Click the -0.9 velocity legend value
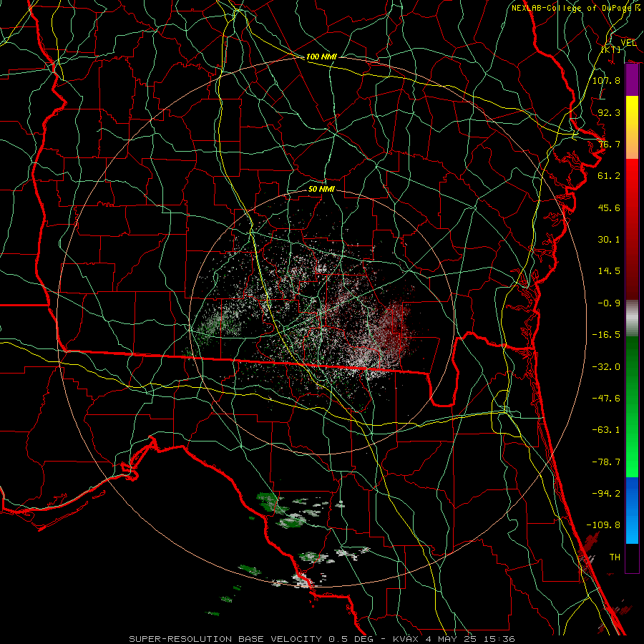 609,303
